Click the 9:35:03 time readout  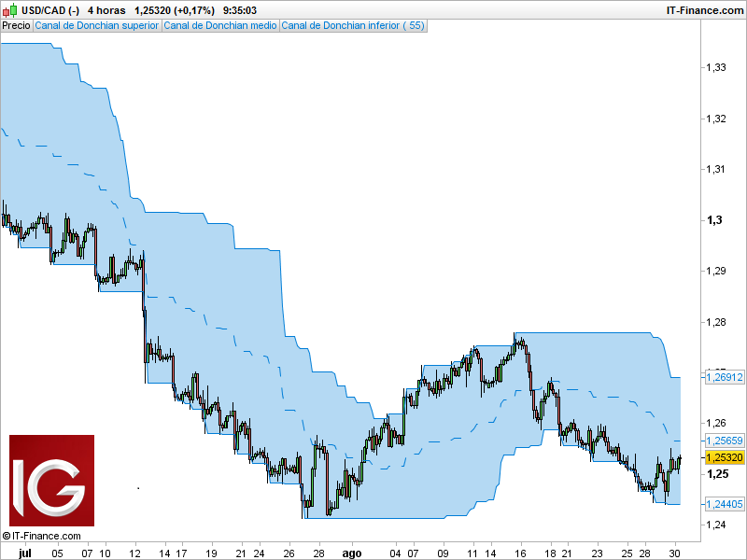pyautogui.click(x=240, y=10)
